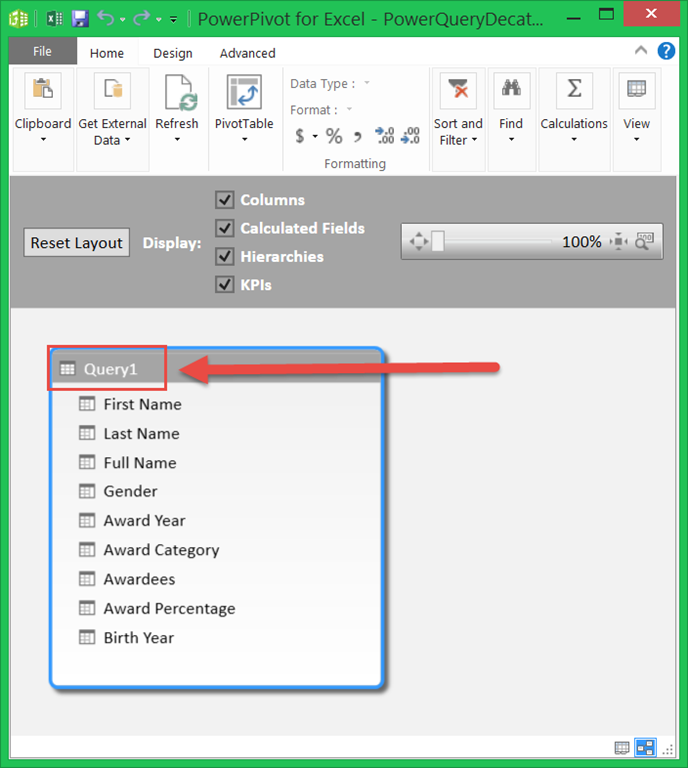Select the Award Category field in Query1
The width and height of the screenshot is (688, 768).
160,550
